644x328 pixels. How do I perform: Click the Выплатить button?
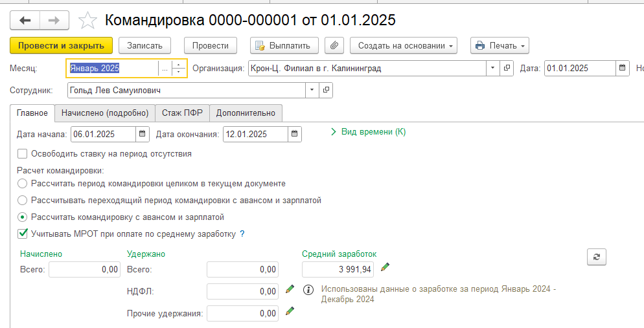click(x=284, y=45)
